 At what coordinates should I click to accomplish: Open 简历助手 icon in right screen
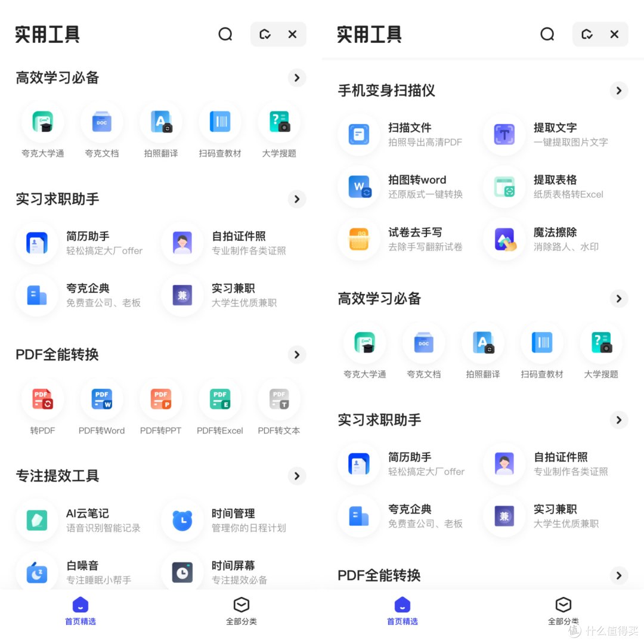tap(359, 464)
